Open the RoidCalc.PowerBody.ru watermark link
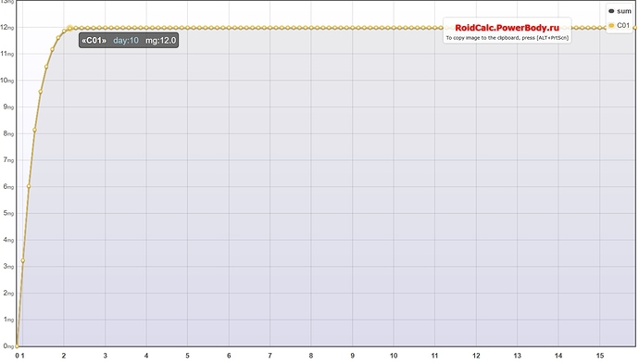 point(507,28)
